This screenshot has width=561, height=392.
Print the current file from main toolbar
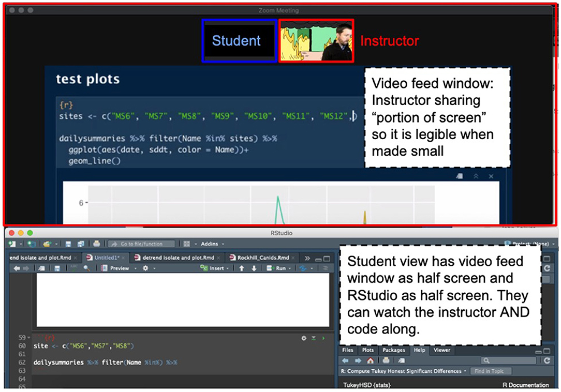pyautogui.click(x=96, y=244)
